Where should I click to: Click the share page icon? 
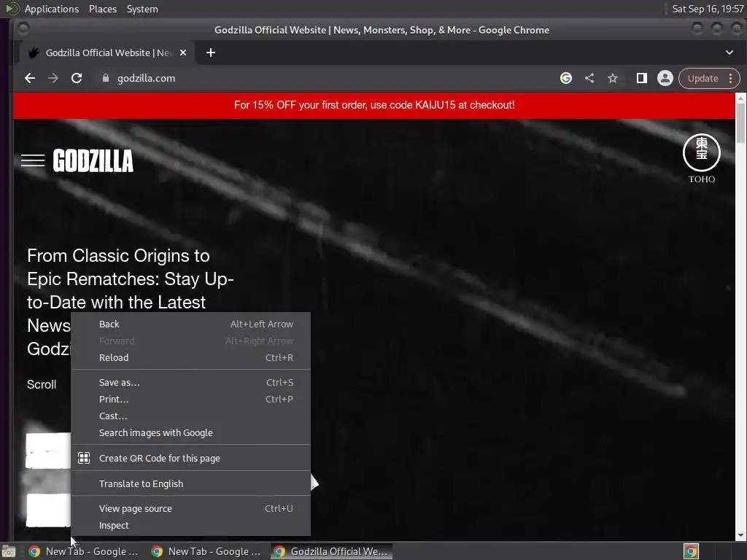click(589, 78)
